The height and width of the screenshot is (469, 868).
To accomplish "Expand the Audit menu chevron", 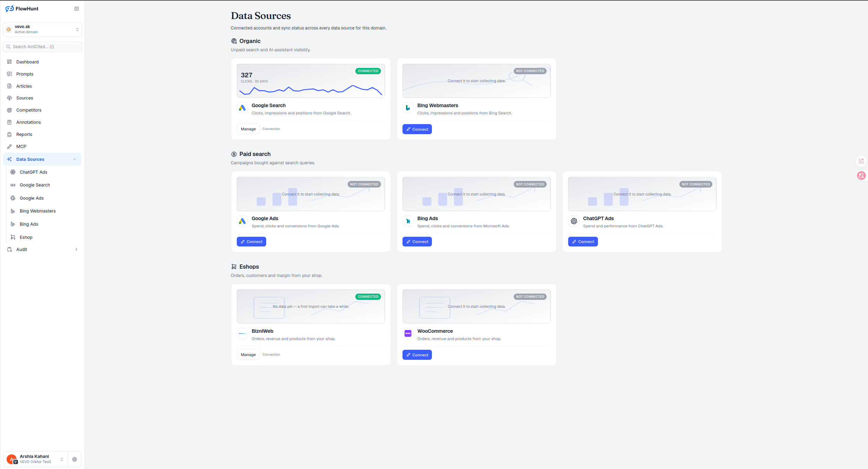I will [76, 250].
